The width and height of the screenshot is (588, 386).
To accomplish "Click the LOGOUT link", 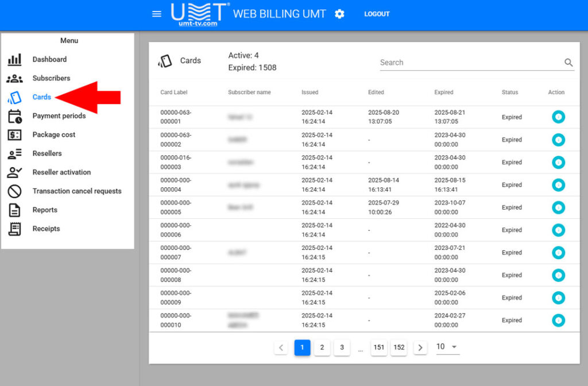I will coord(377,14).
